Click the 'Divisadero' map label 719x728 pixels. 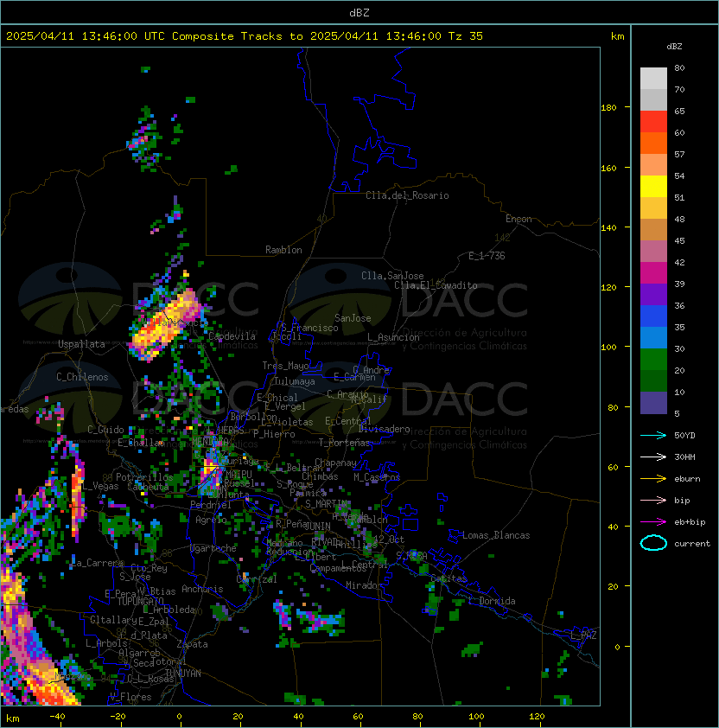[385, 429]
